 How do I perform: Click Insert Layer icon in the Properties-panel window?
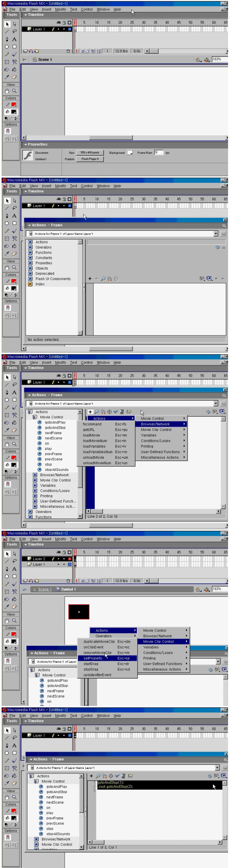pyautogui.click(x=25, y=51)
